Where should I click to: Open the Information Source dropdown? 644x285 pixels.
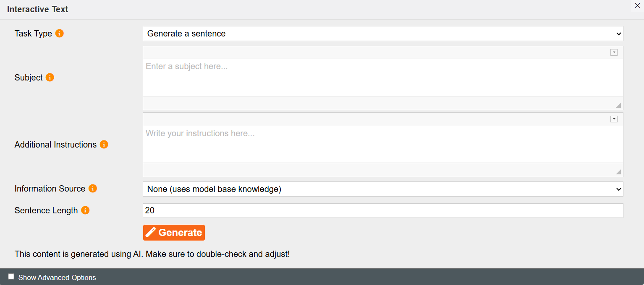(x=383, y=189)
